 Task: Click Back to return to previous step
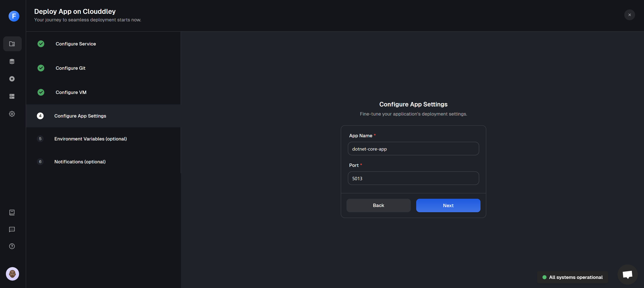point(378,205)
